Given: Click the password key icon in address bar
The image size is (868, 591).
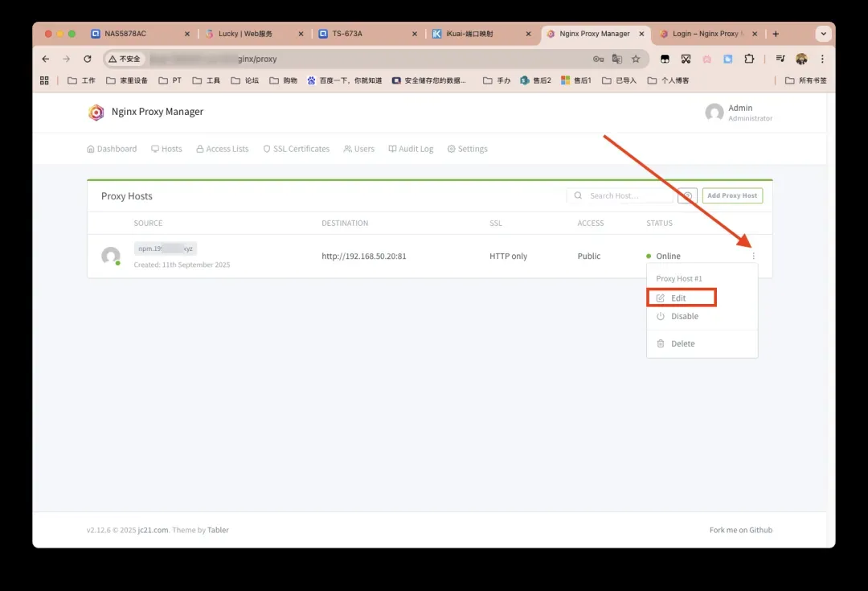Looking at the screenshot, I should pyautogui.click(x=598, y=59).
